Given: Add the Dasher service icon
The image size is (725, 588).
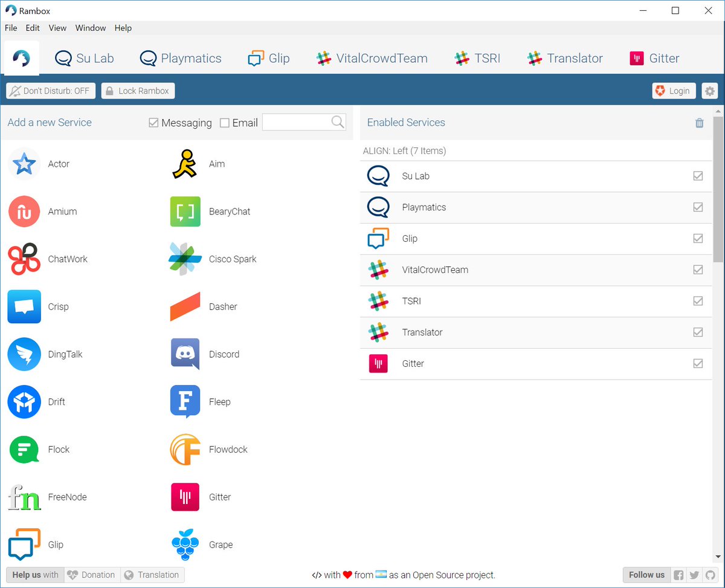Looking at the screenshot, I should (x=185, y=306).
